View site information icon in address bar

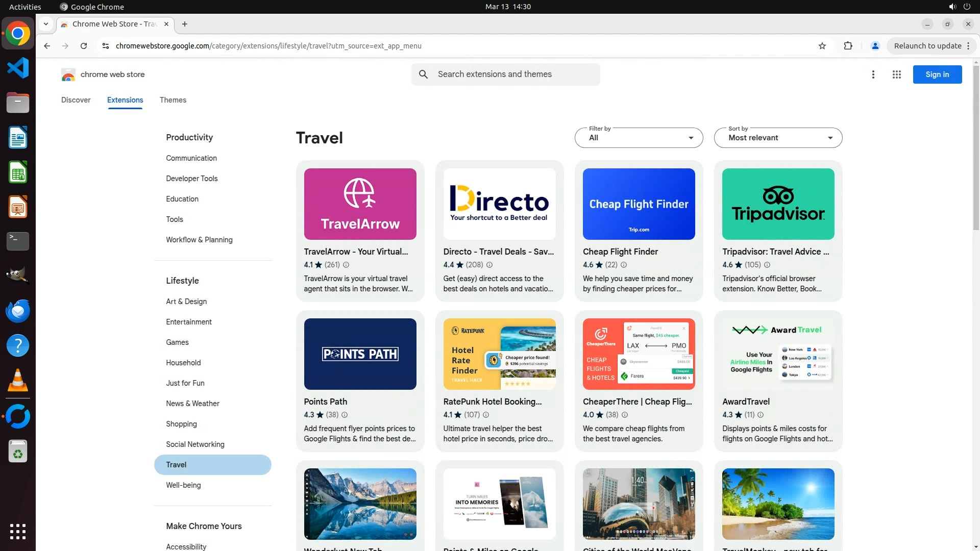click(x=106, y=46)
